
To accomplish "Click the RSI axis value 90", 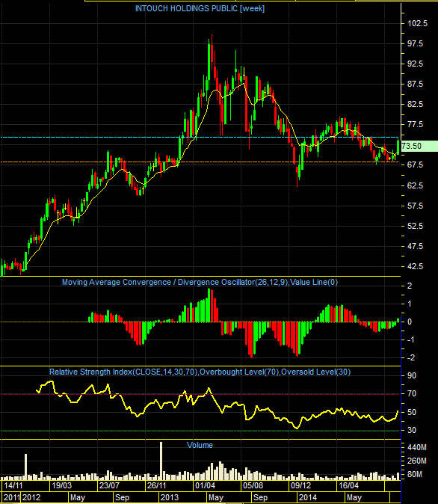I will click(x=412, y=375).
